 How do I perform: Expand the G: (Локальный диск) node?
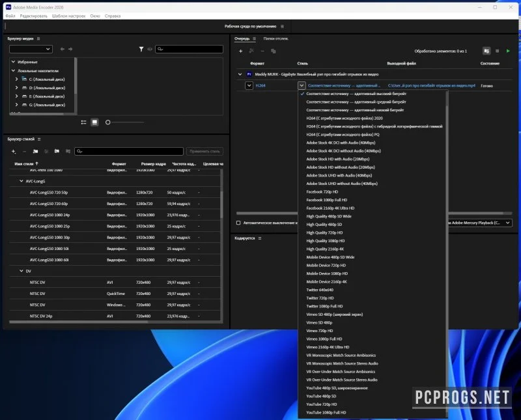[x=17, y=105]
